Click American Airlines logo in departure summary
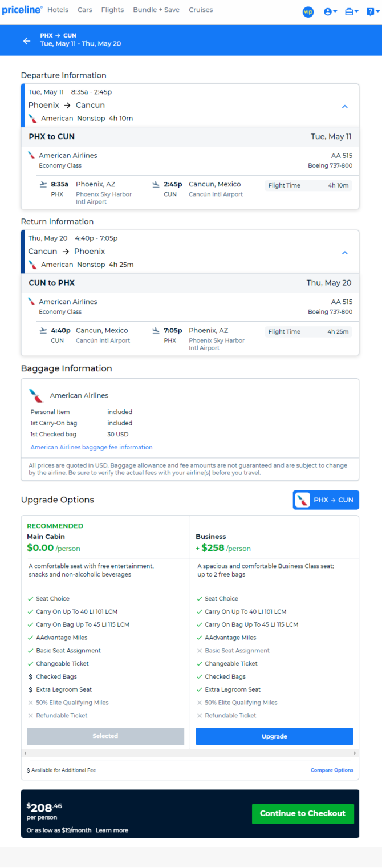This screenshot has height=868, width=382. click(34, 119)
